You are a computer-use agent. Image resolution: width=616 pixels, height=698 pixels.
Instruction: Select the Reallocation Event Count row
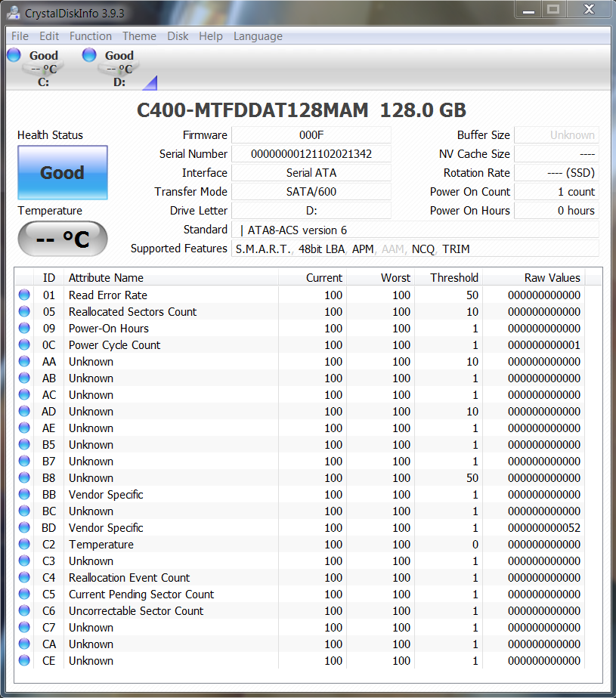(129, 578)
